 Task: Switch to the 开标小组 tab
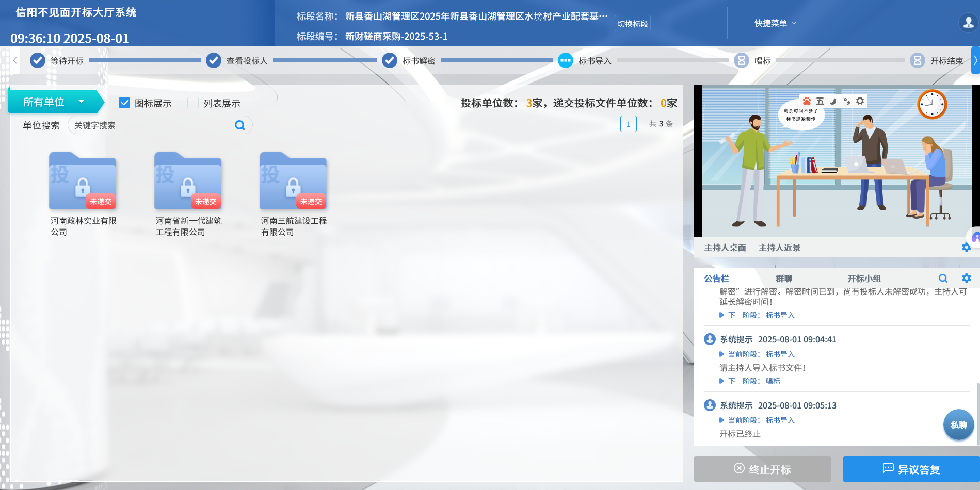pos(864,279)
